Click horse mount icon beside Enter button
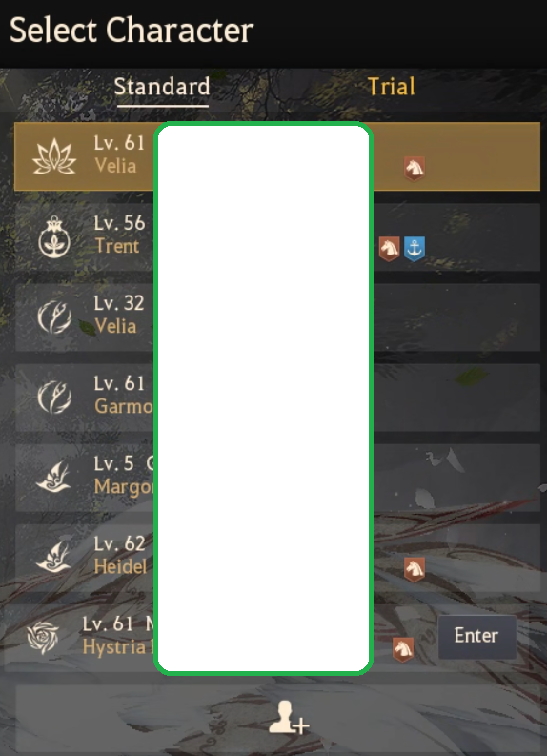Screen dimensions: 547x756 403,650
